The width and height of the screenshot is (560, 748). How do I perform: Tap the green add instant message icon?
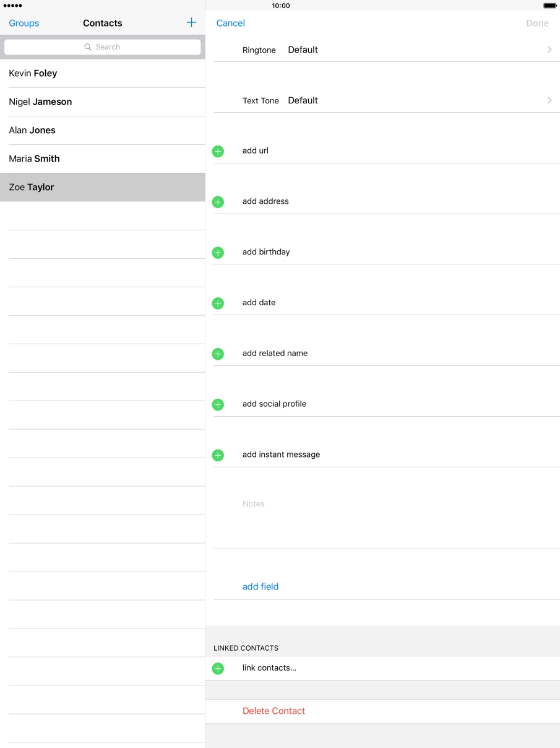coord(218,455)
